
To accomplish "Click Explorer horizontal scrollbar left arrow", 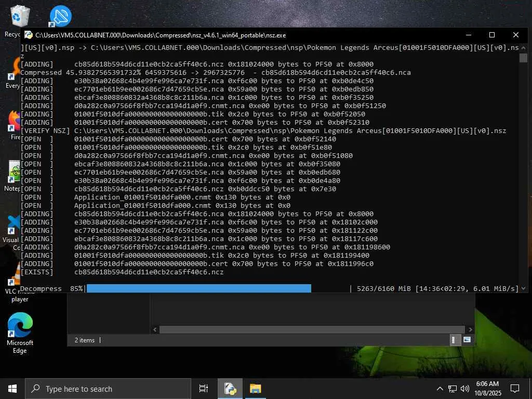I will click(x=155, y=329).
